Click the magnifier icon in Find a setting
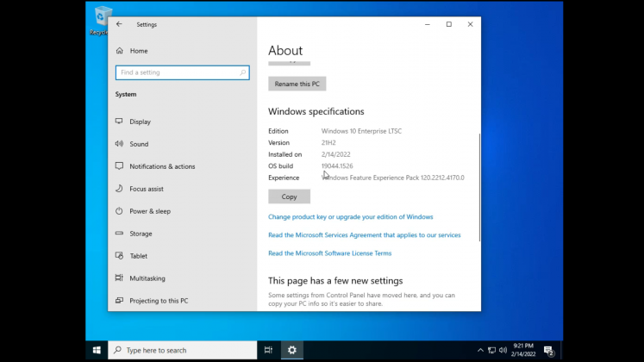The image size is (644, 362). [243, 72]
